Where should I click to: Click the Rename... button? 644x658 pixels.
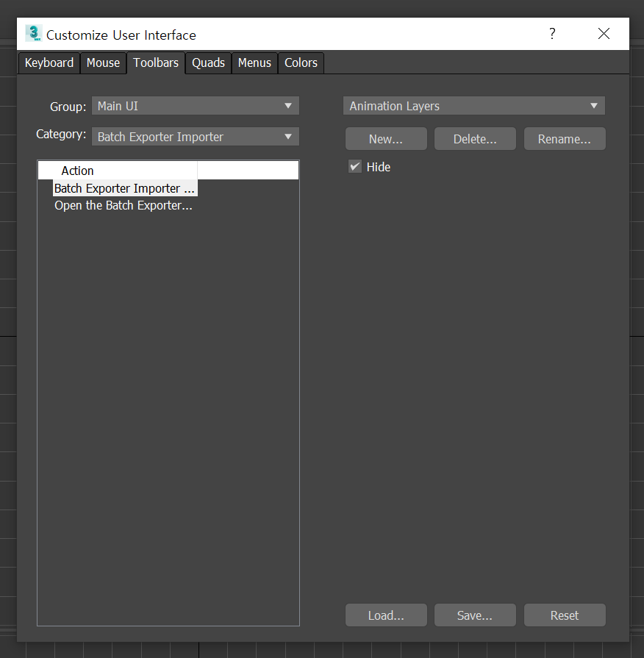[x=565, y=139]
